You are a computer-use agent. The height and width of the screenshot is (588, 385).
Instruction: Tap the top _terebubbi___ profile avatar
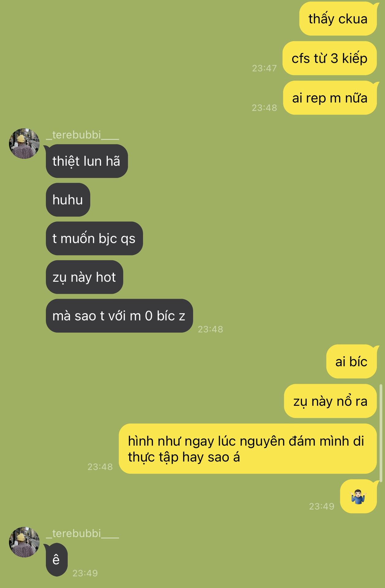tap(24, 143)
